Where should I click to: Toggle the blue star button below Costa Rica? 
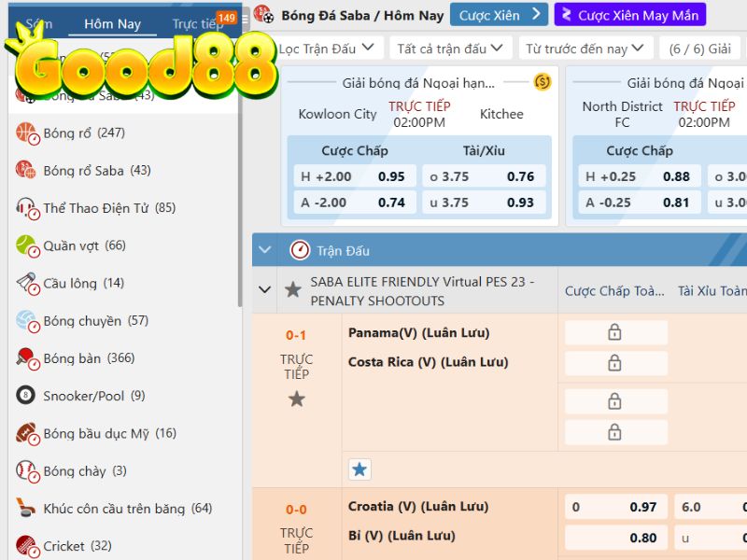(359, 469)
